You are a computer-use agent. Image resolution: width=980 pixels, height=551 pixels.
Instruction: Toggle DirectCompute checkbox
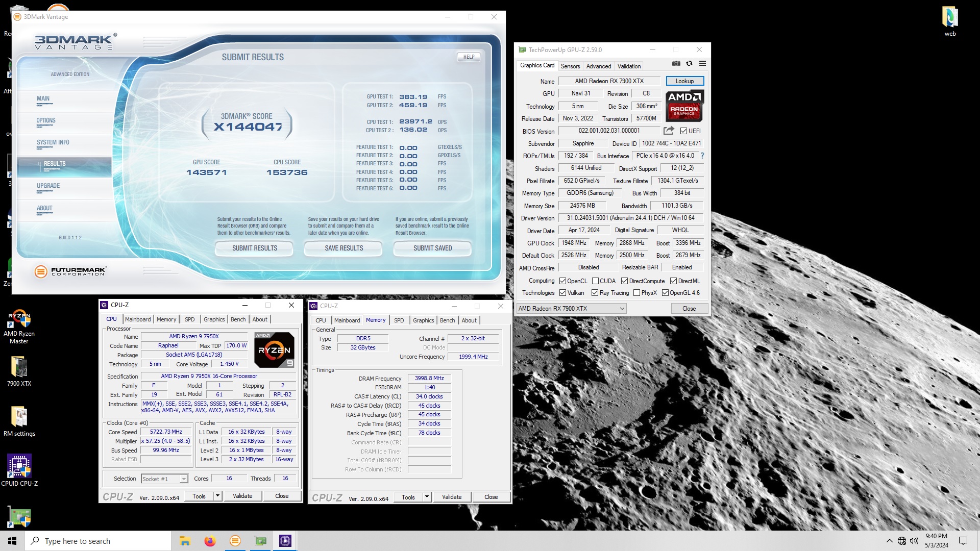(x=624, y=281)
